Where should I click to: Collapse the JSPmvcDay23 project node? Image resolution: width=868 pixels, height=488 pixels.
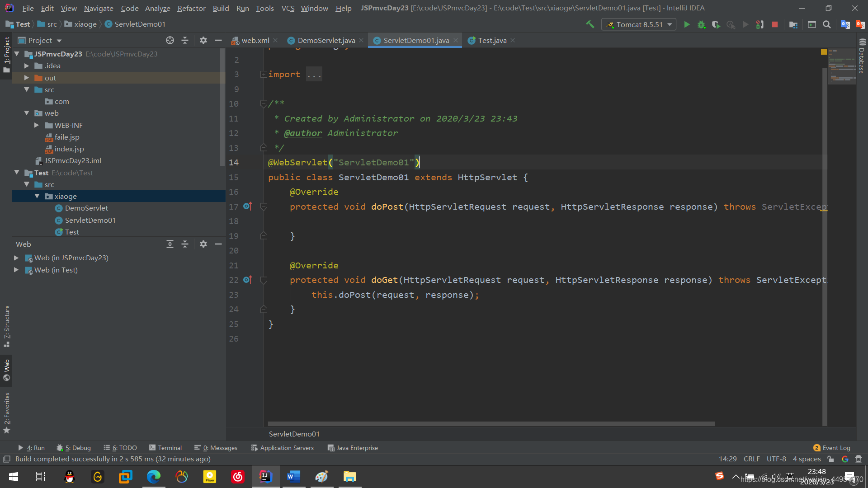coord(17,54)
